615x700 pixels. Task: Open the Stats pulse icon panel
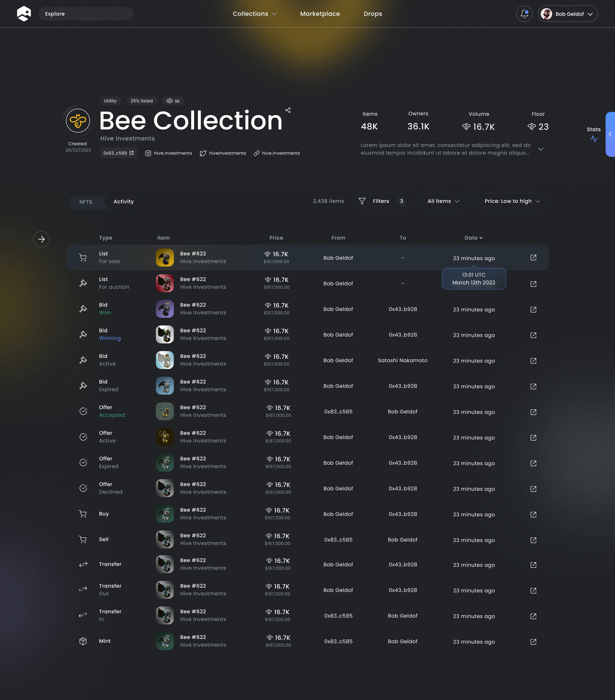[594, 139]
